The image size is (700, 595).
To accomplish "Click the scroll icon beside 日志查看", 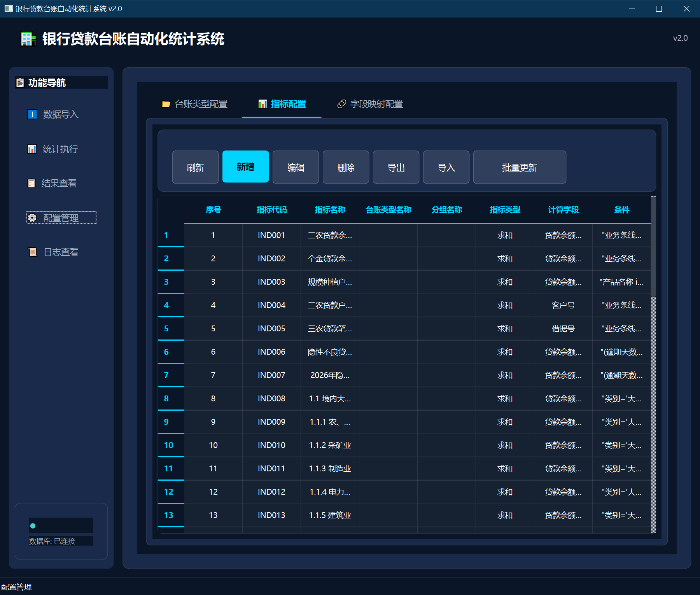I will [x=32, y=252].
